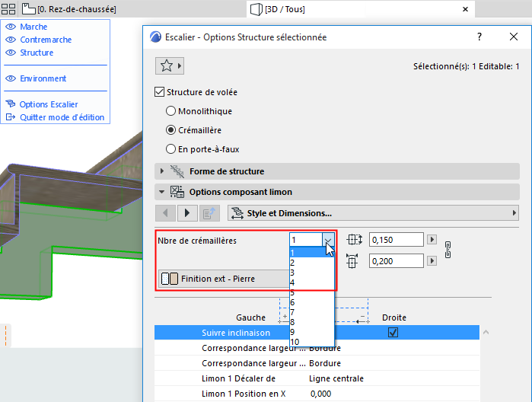532x402 pixels.
Task: Choose 8 in crémaillères list
Action: pos(312,322)
